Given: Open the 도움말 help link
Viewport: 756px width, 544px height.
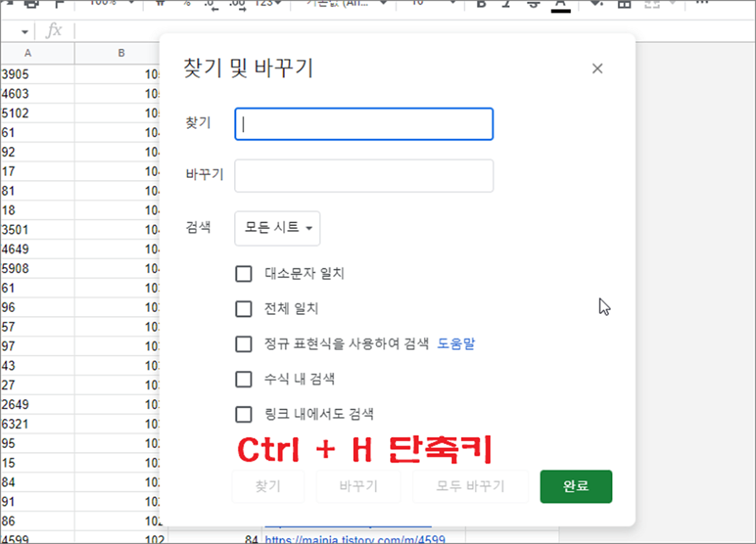Looking at the screenshot, I should [x=456, y=344].
